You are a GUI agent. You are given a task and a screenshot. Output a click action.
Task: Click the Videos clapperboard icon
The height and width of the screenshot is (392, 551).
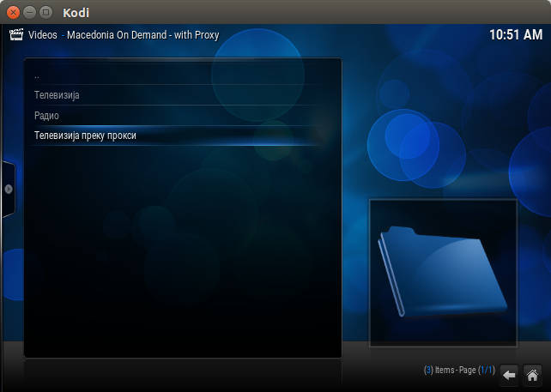pos(15,35)
